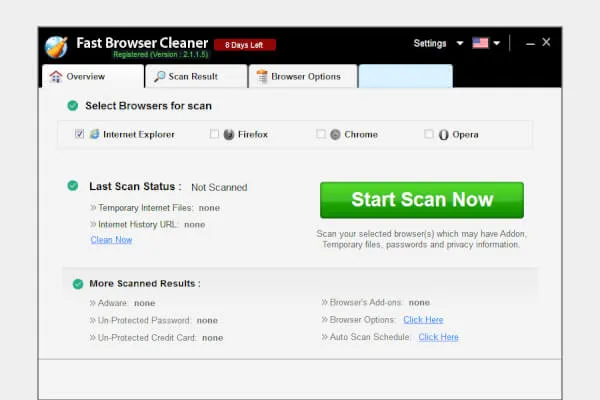This screenshot has width=600, height=400.
Task: Click the Un-Protected Credit Card entry
Action: (157, 338)
